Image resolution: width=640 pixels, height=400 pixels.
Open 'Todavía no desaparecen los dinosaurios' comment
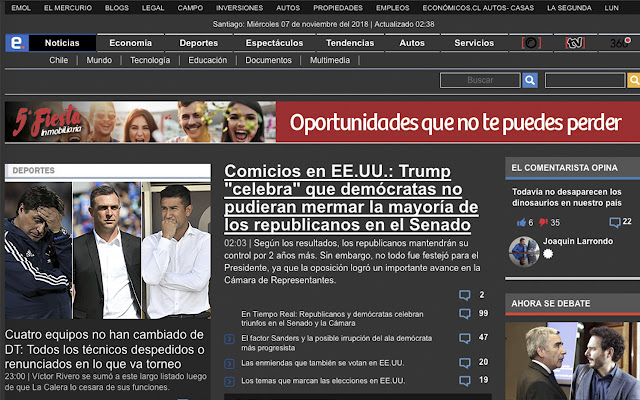point(567,197)
